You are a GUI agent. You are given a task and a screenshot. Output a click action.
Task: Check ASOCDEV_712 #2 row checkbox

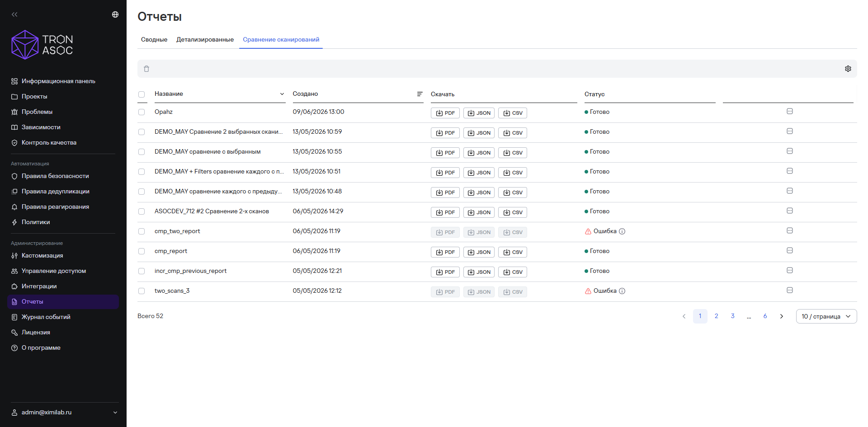click(x=142, y=211)
